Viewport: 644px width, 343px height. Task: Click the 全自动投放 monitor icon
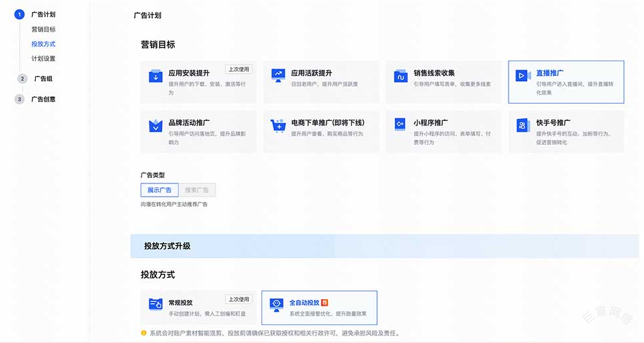tap(276, 304)
